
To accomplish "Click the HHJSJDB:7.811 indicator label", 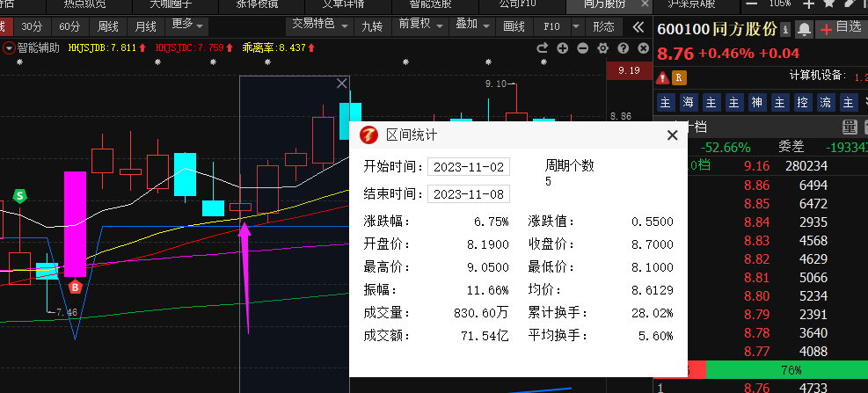I will (106, 48).
